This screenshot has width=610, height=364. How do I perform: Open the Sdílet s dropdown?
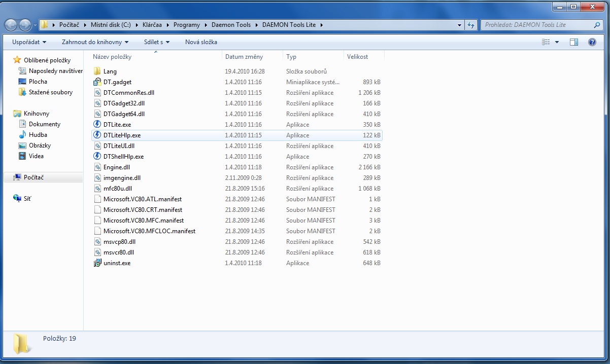click(156, 42)
